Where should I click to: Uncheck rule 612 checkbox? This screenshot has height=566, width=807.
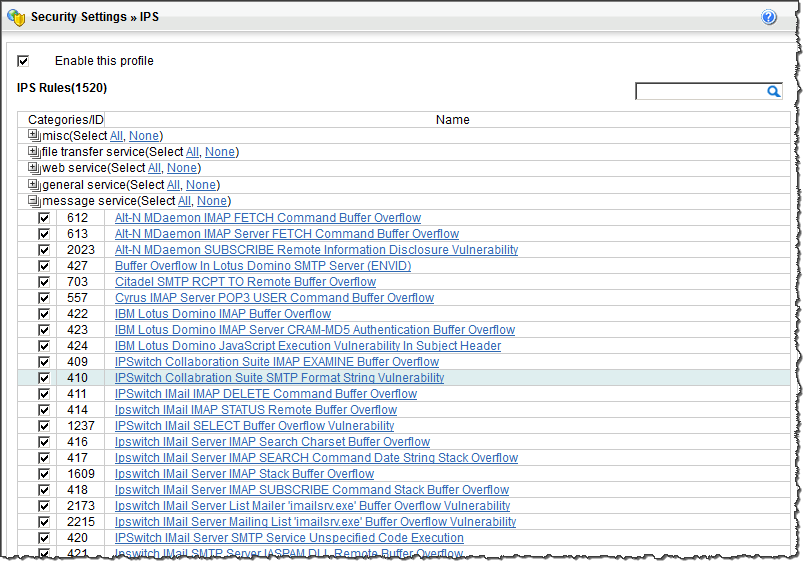click(44, 218)
